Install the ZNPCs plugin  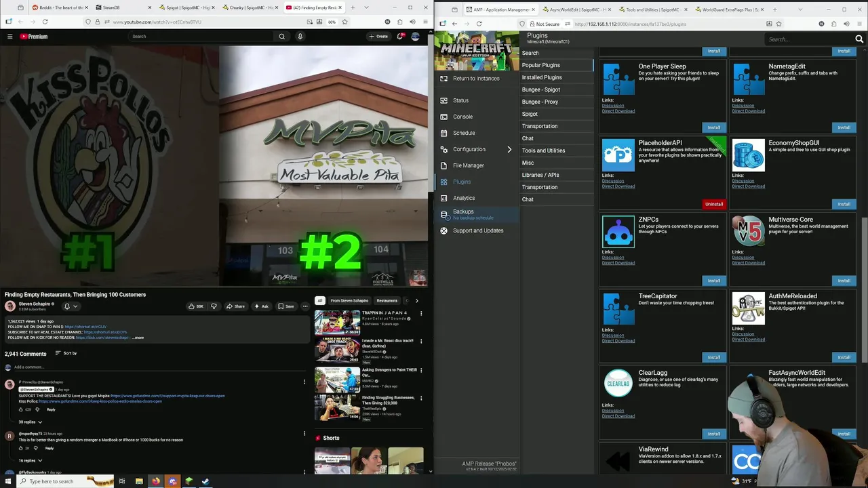pyautogui.click(x=714, y=281)
